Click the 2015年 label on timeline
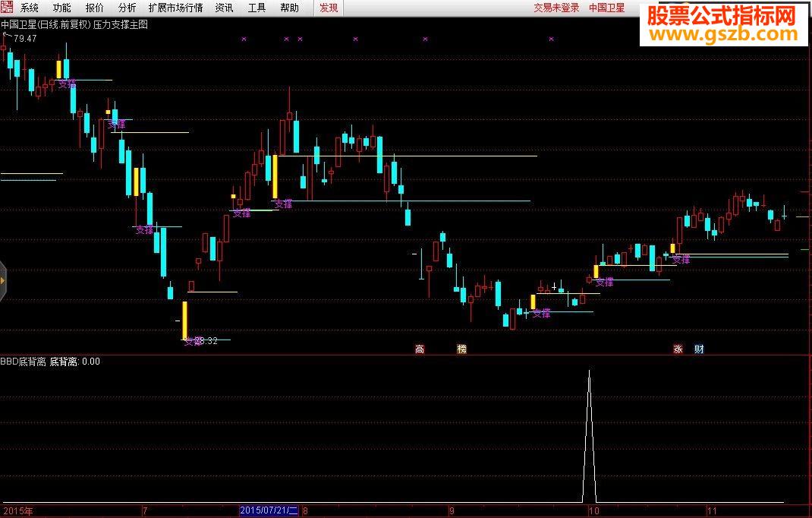The height and width of the screenshot is (518, 812). (17, 510)
